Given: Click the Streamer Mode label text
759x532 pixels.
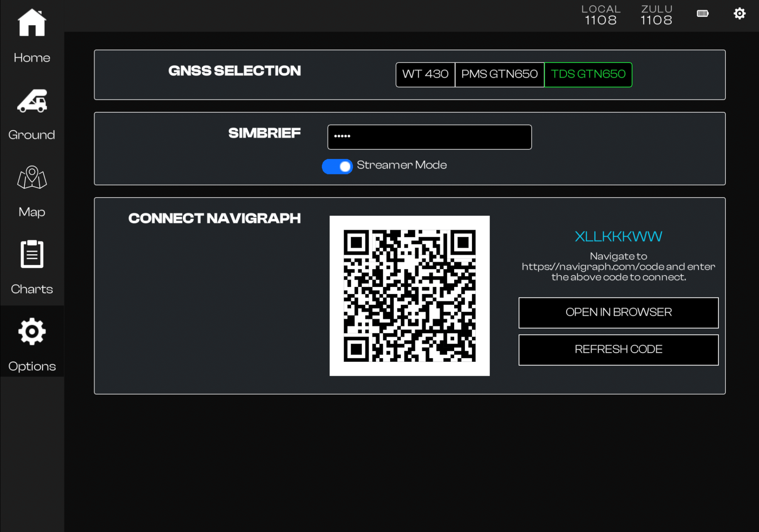Looking at the screenshot, I should click(401, 165).
